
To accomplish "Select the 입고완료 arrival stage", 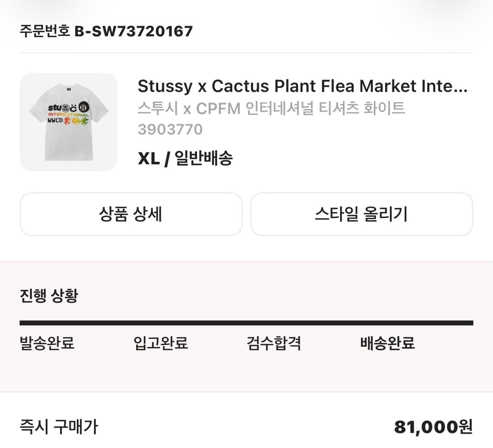I will tap(160, 344).
